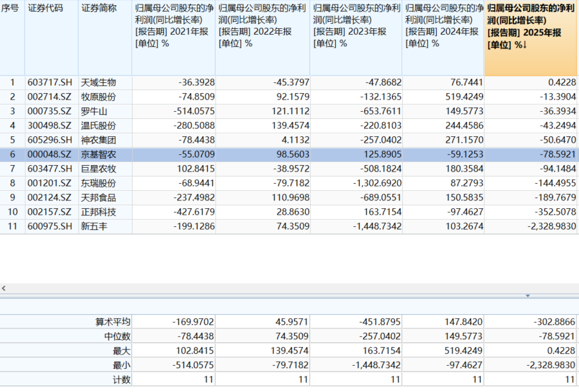The image size is (579, 392).
Task: Select stock code 603717.SH
Action: tap(50, 82)
